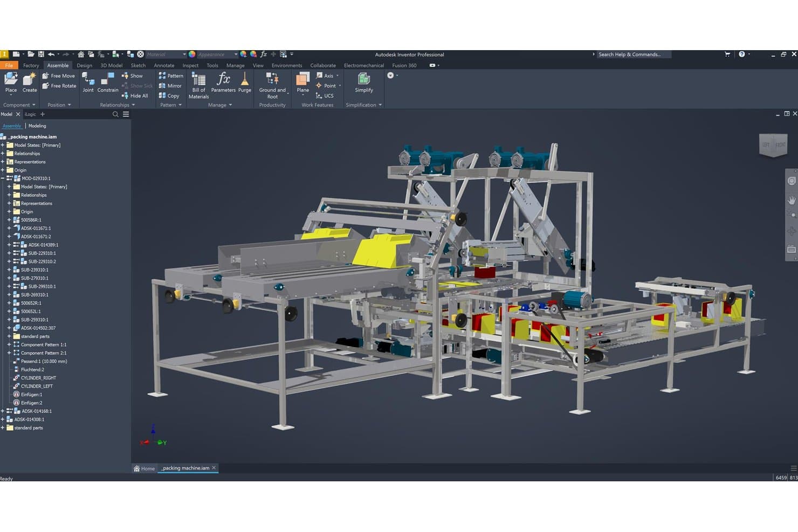Viewport: 798px width, 532px height.
Task: Add a UCS work feature
Action: [x=325, y=96]
